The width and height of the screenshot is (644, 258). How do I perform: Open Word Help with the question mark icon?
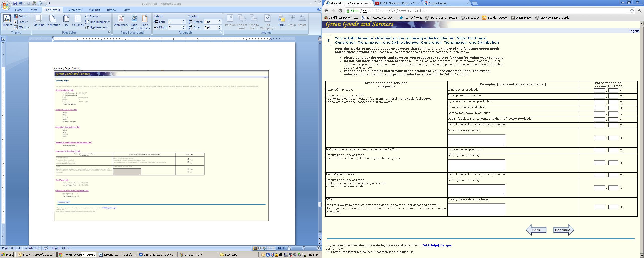[319, 10]
